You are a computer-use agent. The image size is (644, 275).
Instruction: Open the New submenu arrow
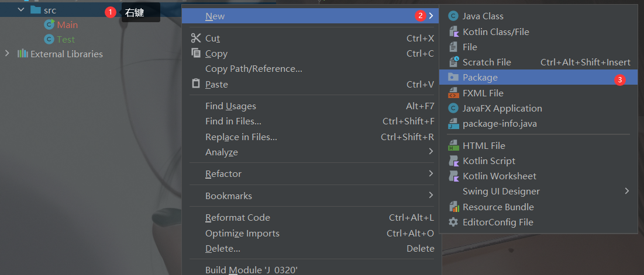[x=431, y=16]
